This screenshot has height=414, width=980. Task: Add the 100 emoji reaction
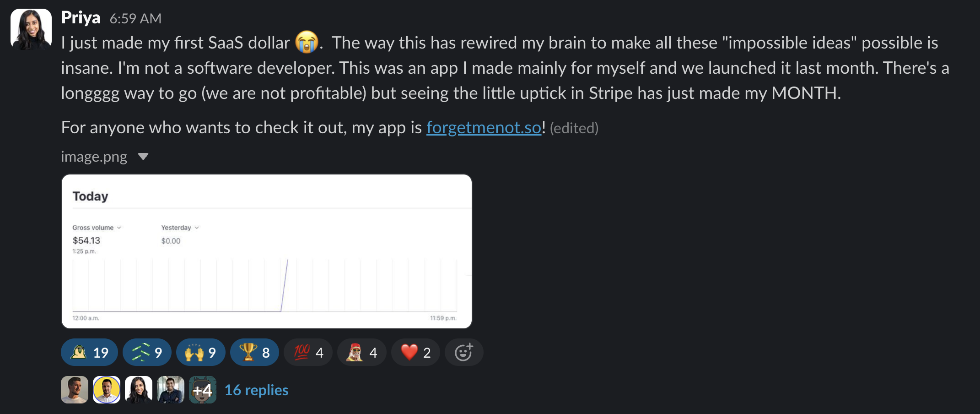[308, 352]
